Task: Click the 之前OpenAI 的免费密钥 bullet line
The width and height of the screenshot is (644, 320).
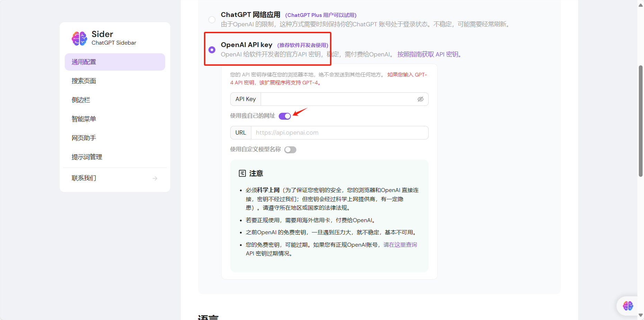Action: click(x=332, y=232)
